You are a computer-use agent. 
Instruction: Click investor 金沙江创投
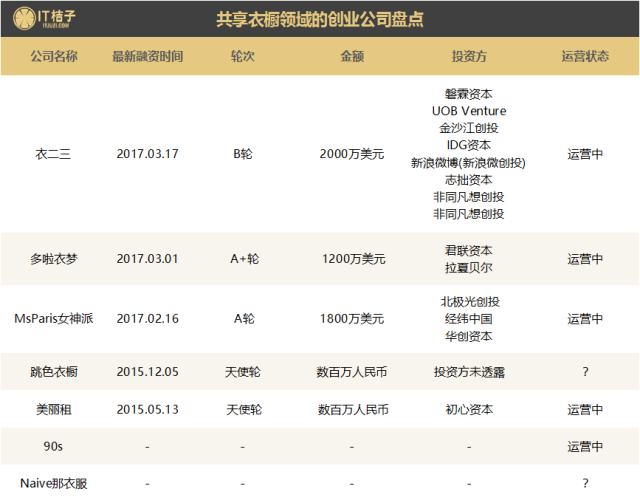(469, 128)
